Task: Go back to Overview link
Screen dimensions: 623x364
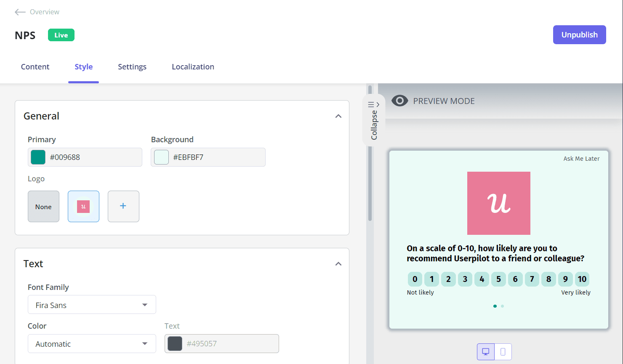Action: tap(45, 12)
